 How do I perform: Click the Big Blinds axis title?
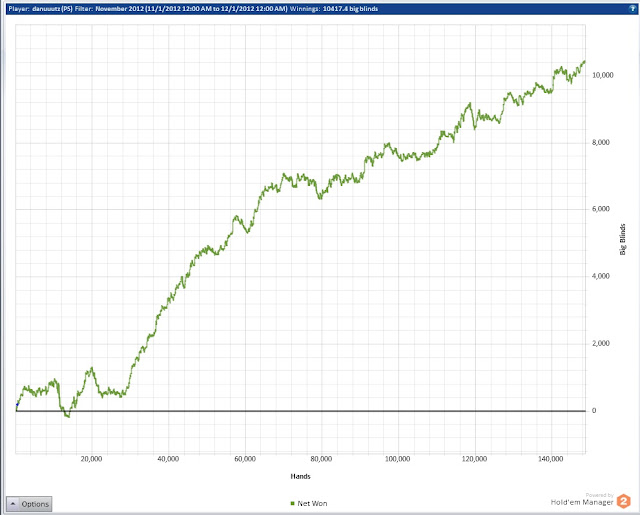[x=622, y=239]
